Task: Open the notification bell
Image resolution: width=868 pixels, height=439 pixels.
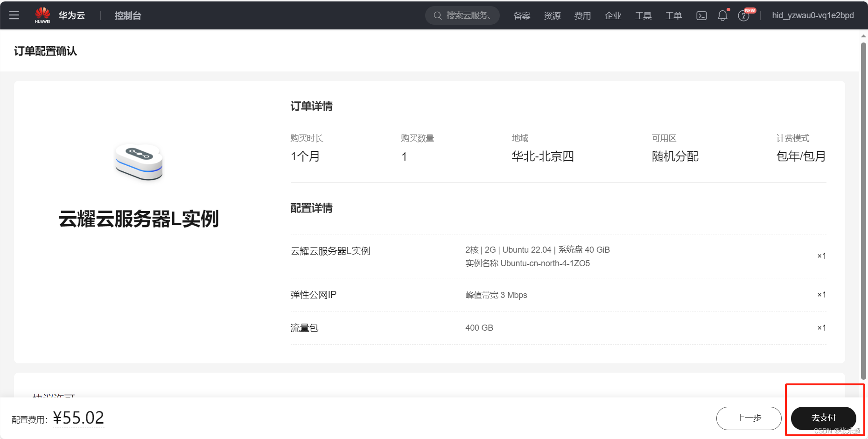Action: click(x=722, y=15)
